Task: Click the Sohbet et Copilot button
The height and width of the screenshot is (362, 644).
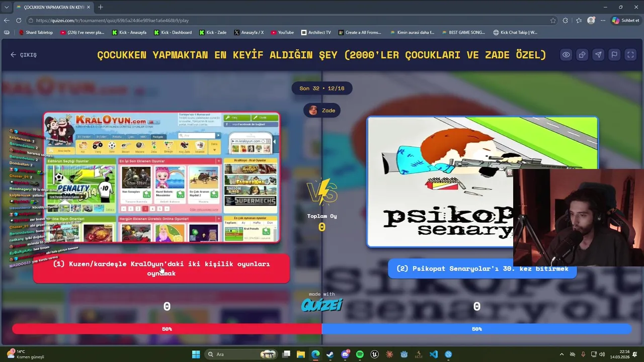Action: 626,21
